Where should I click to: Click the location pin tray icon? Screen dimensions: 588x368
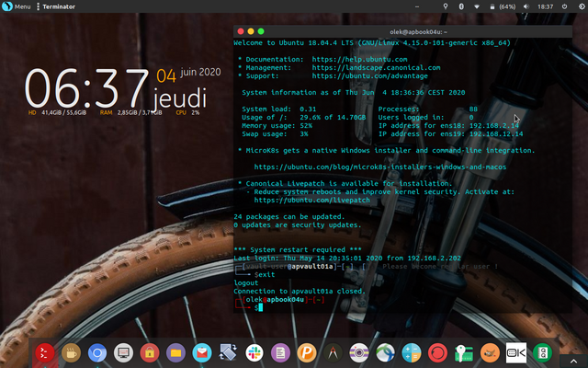tap(445, 6)
